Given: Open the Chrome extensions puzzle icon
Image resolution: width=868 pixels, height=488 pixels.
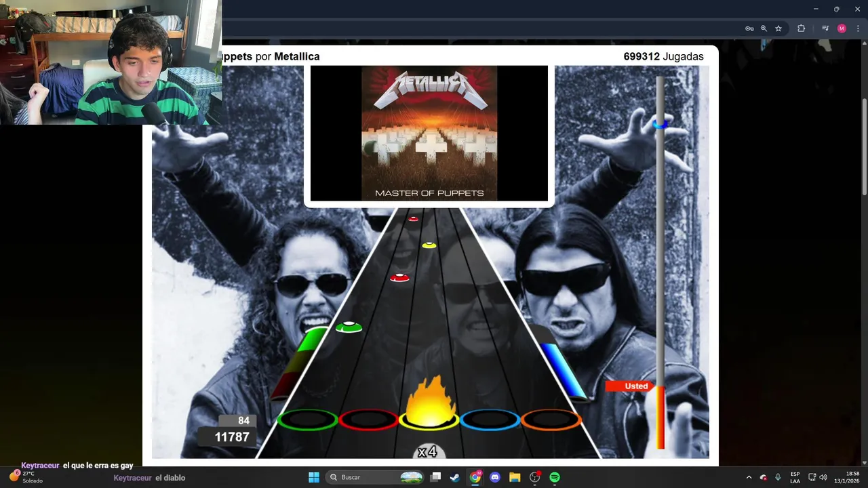Looking at the screenshot, I should coord(801,28).
